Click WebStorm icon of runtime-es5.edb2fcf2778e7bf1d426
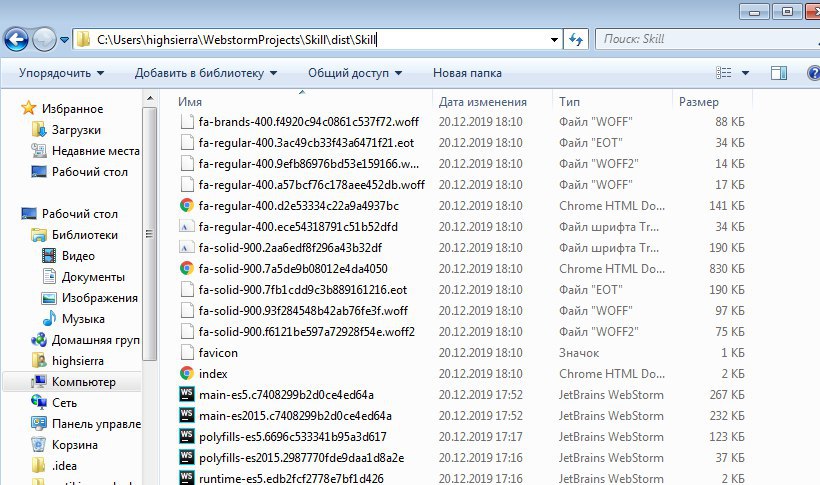The image size is (820, 485). (x=187, y=478)
